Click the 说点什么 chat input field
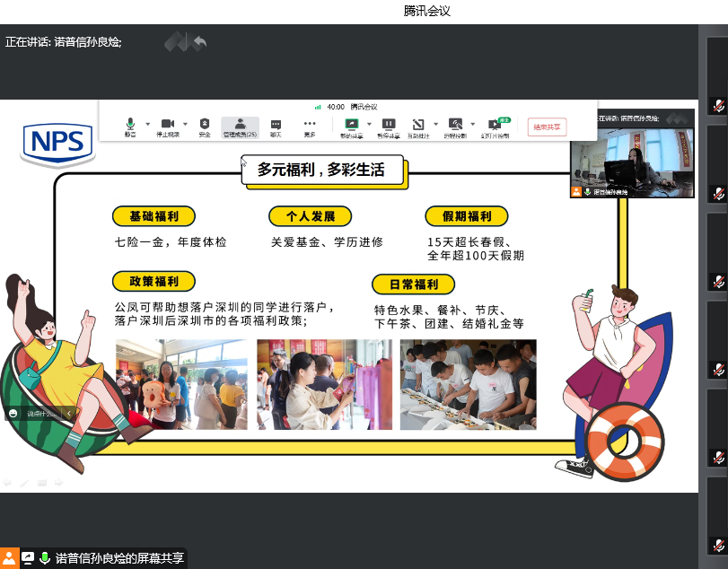 (41, 414)
